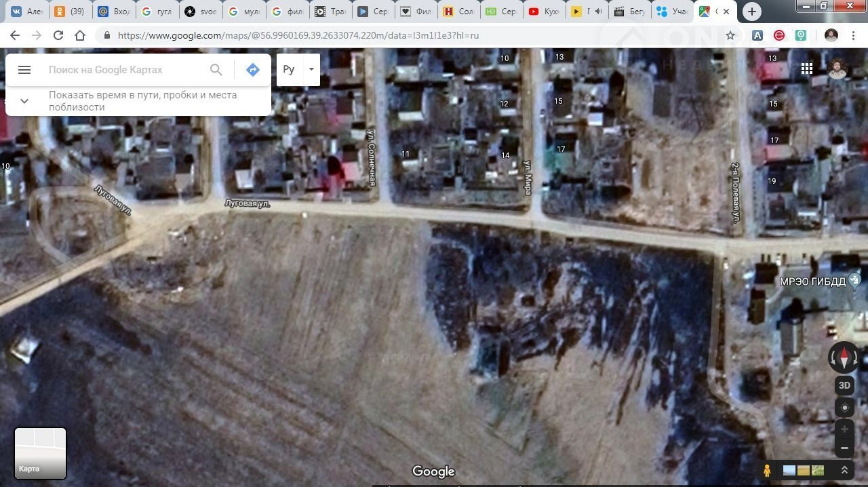
Task: Open directions with the blue arrow icon
Action: tap(253, 70)
